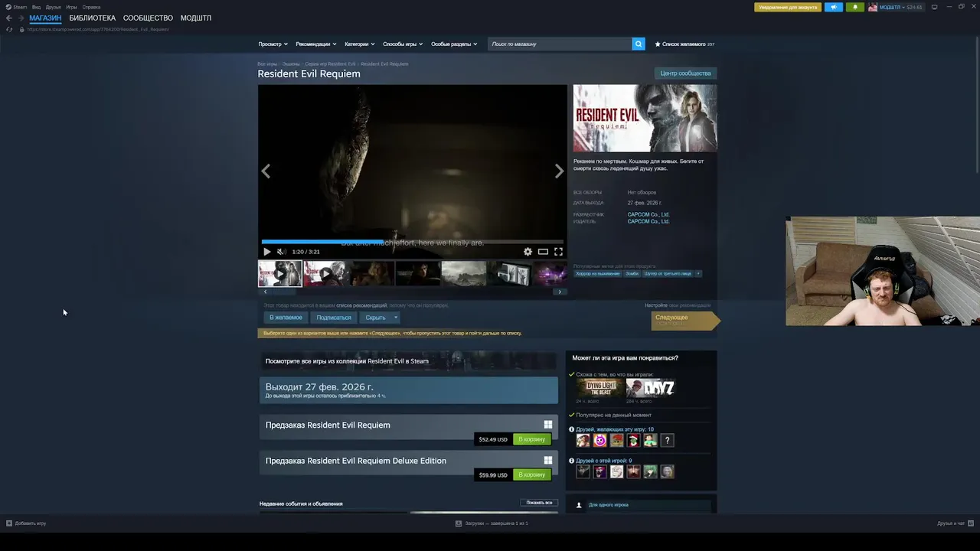This screenshot has width=980, height=551.
Task: Open the Друзей с этой игрой: 9 link
Action: (x=604, y=461)
